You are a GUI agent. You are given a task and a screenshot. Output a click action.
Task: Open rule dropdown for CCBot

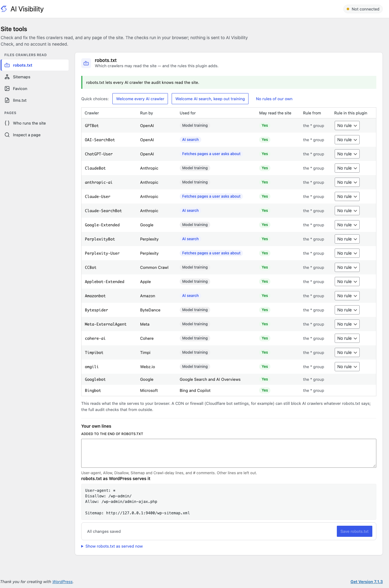point(347,268)
